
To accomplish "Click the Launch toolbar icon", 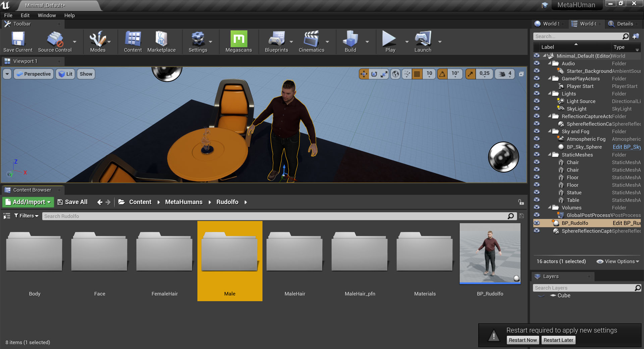I will point(423,42).
